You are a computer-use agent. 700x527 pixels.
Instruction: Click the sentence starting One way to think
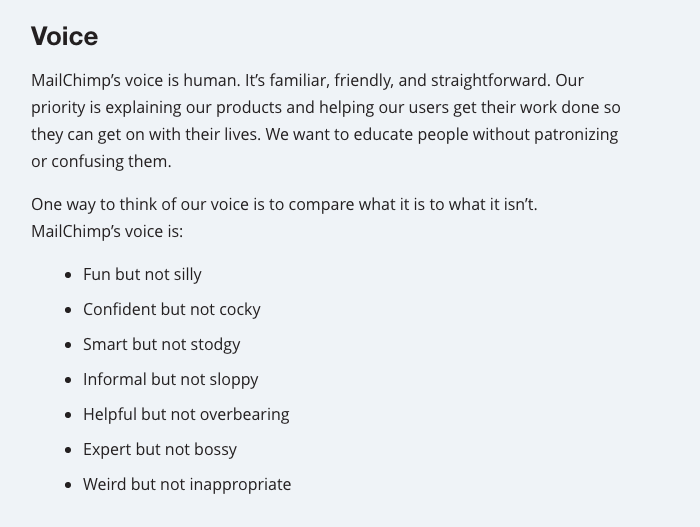point(284,205)
